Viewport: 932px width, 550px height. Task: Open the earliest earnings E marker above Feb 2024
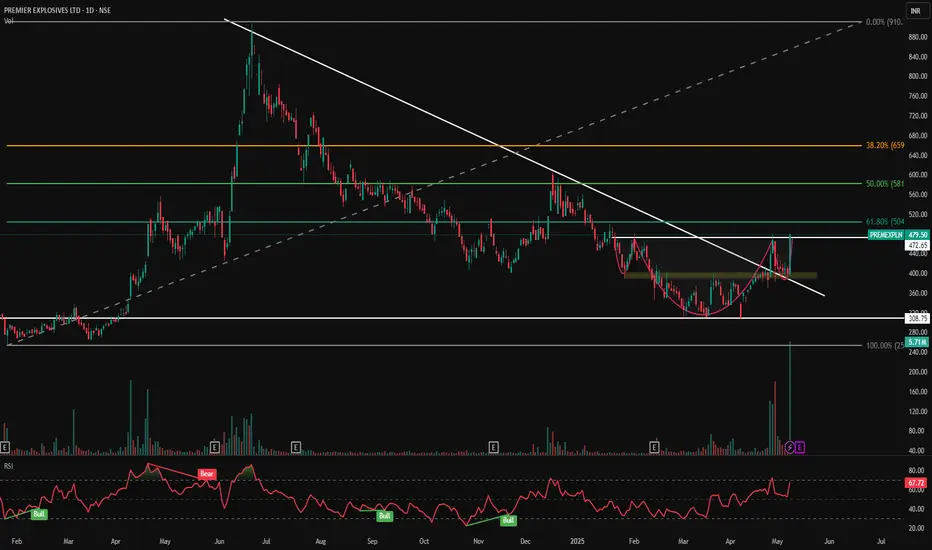click(5, 447)
